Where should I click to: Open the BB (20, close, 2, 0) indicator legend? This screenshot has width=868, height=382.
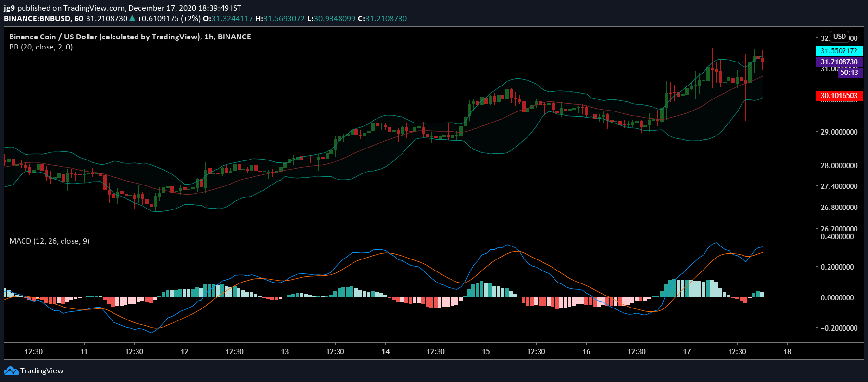[x=41, y=47]
